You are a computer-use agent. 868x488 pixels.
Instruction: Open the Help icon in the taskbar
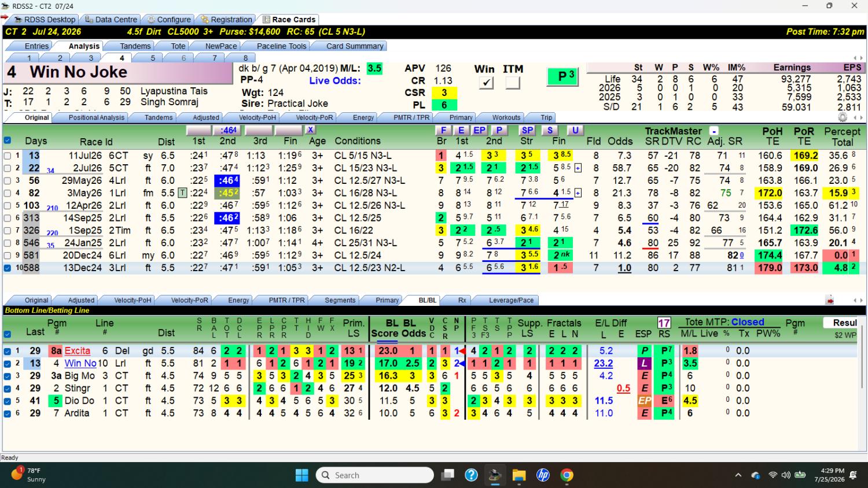coord(471,475)
